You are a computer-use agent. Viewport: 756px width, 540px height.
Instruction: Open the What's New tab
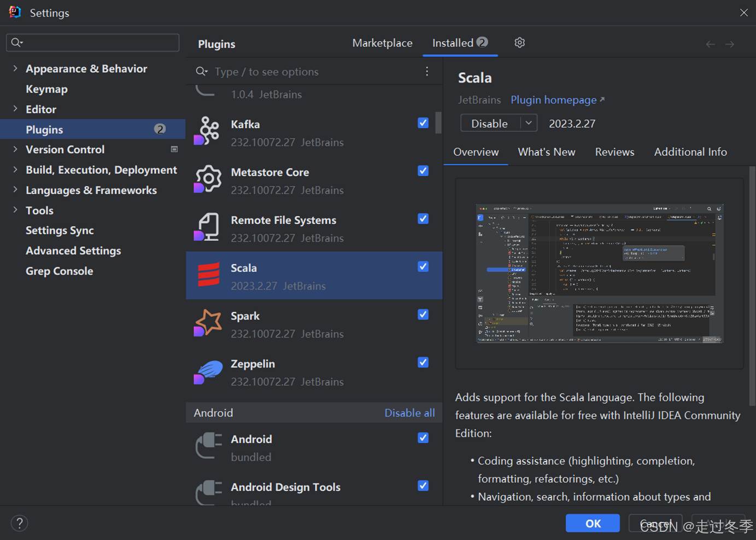(x=547, y=152)
